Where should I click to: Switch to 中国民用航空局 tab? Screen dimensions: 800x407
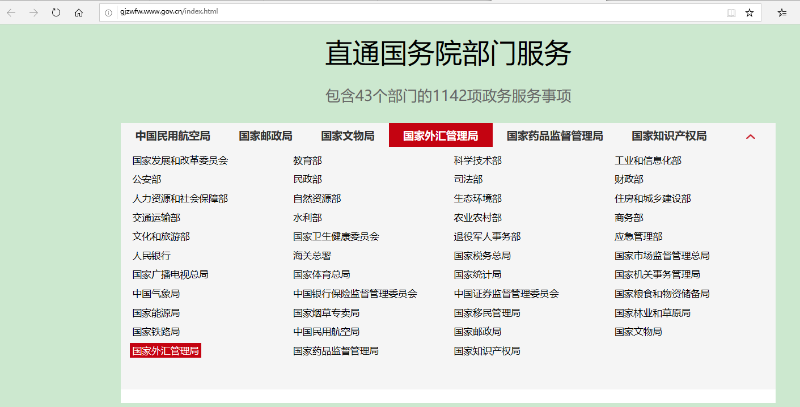click(173, 136)
